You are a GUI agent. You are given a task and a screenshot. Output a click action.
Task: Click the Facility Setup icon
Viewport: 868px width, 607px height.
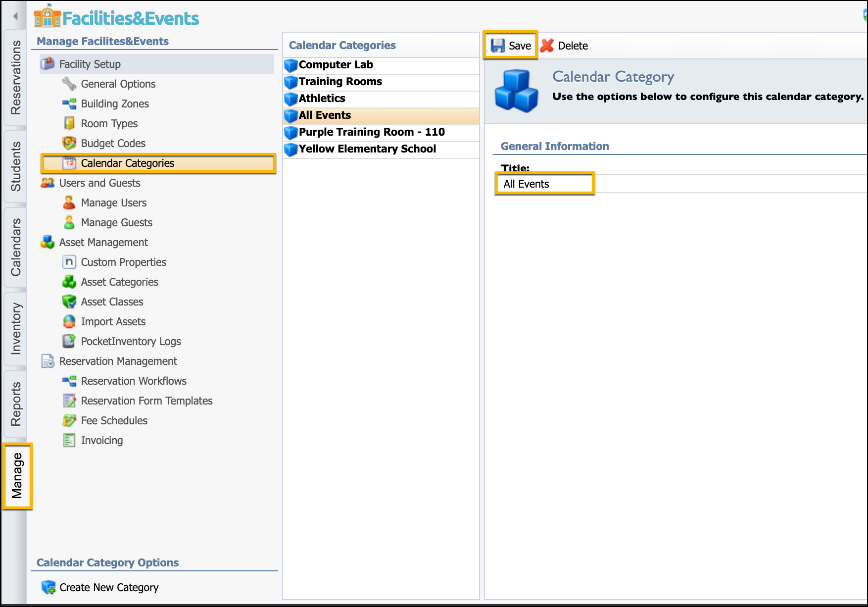point(48,64)
